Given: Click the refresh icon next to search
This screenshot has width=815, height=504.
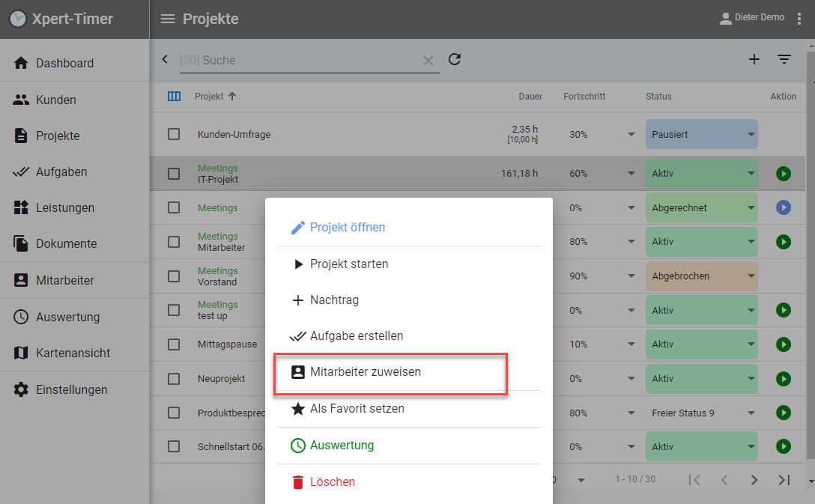Looking at the screenshot, I should 454,59.
